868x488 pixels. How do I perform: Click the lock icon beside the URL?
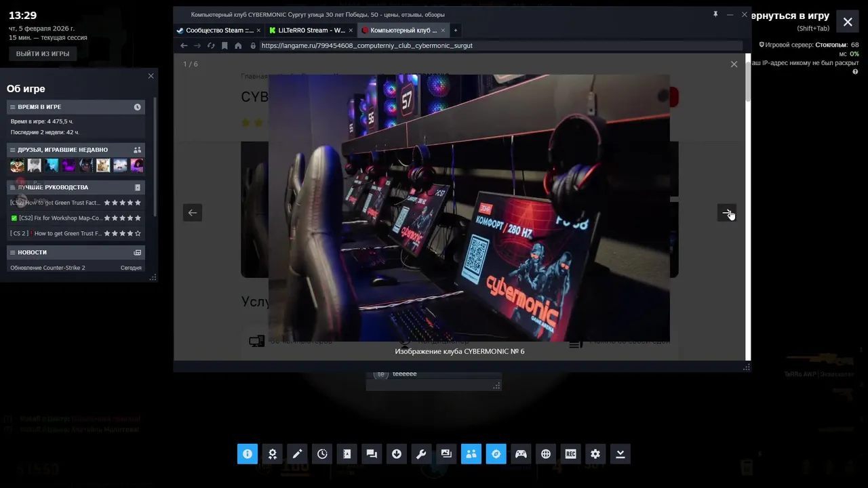tap(253, 45)
